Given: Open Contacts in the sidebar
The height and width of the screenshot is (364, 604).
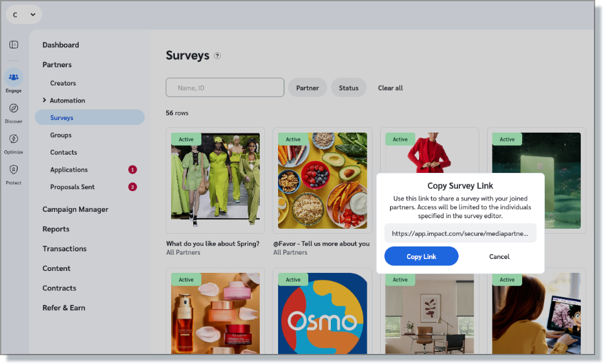Looking at the screenshot, I should (x=64, y=152).
